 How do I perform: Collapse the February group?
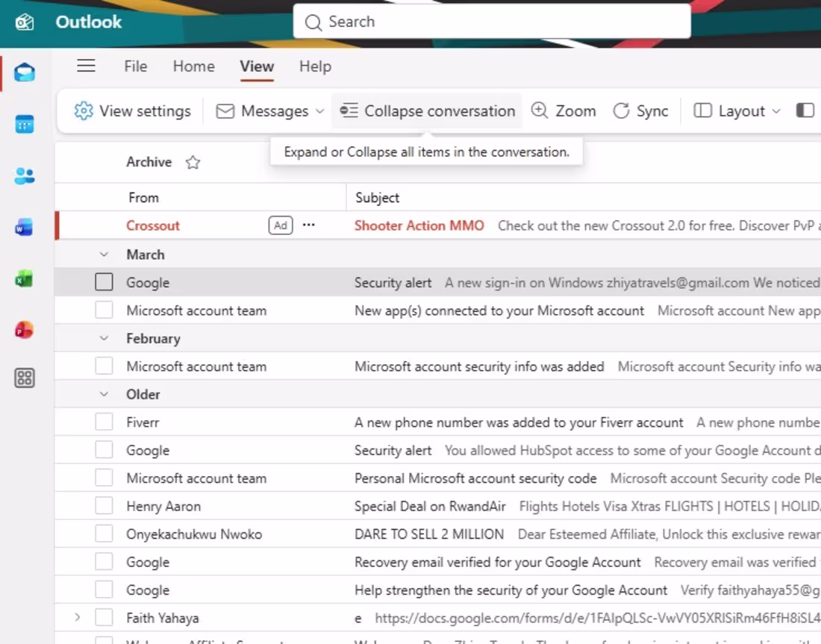[104, 338]
